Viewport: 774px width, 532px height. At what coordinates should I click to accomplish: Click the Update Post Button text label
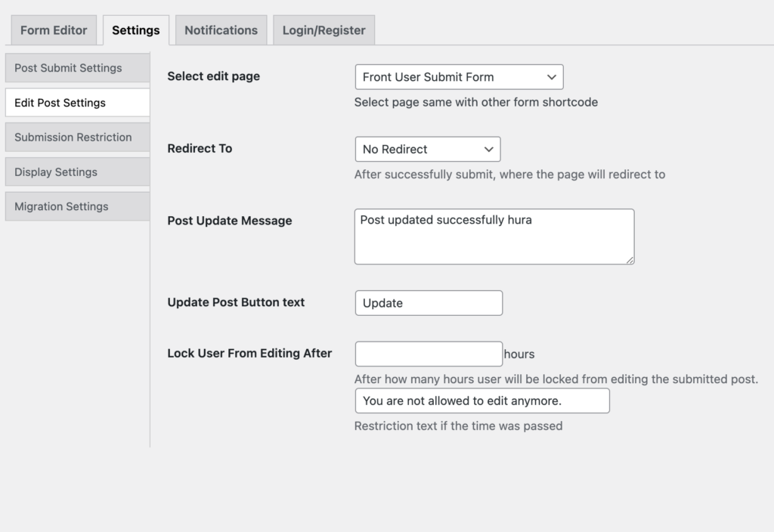236,302
